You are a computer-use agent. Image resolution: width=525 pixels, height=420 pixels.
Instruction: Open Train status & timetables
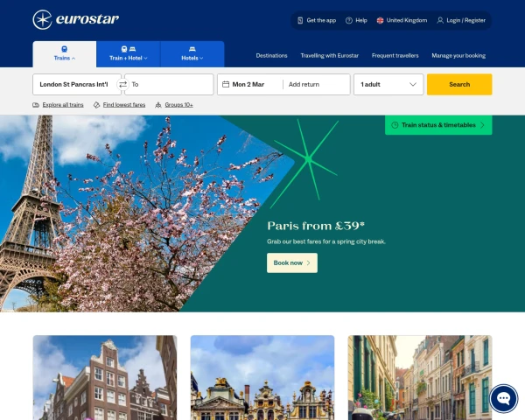pos(438,125)
